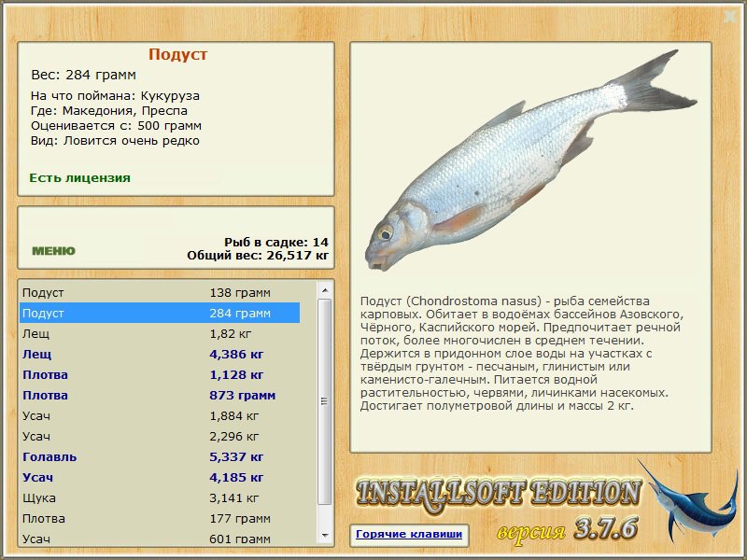Select the Лещ 1,82 кг entry
This screenshot has width=747, height=560.
pos(160,334)
